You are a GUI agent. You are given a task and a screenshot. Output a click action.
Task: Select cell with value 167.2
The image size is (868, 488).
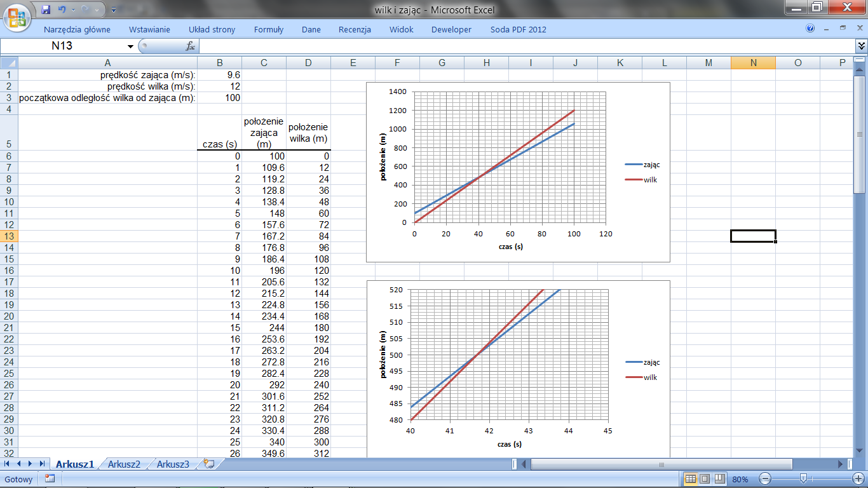pyautogui.click(x=264, y=236)
